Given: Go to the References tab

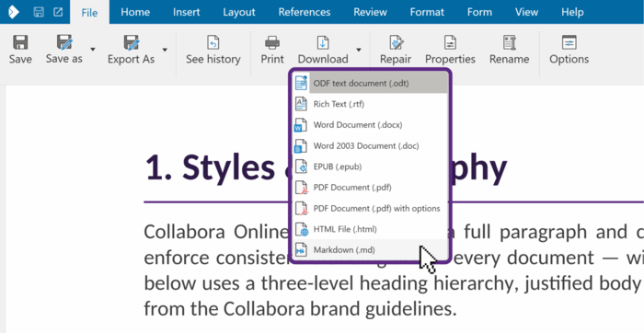Looking at the screenshot, I should [305, 12].
